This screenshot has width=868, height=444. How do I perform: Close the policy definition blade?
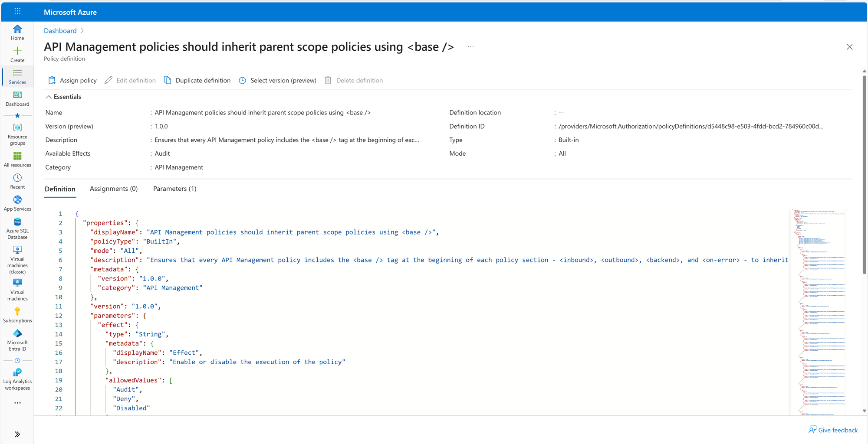[x=849, y=47]
